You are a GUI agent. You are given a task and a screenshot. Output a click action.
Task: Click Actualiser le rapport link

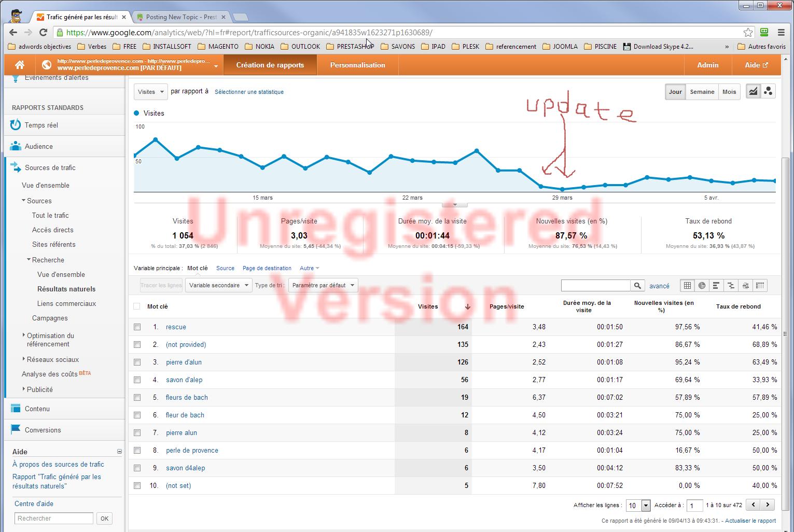pos(750,521)
